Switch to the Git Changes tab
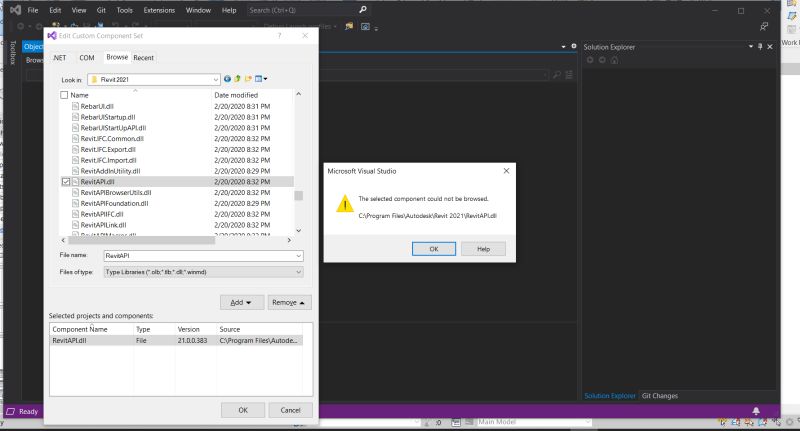Viewport: 800px width, 431px height. 660,396
